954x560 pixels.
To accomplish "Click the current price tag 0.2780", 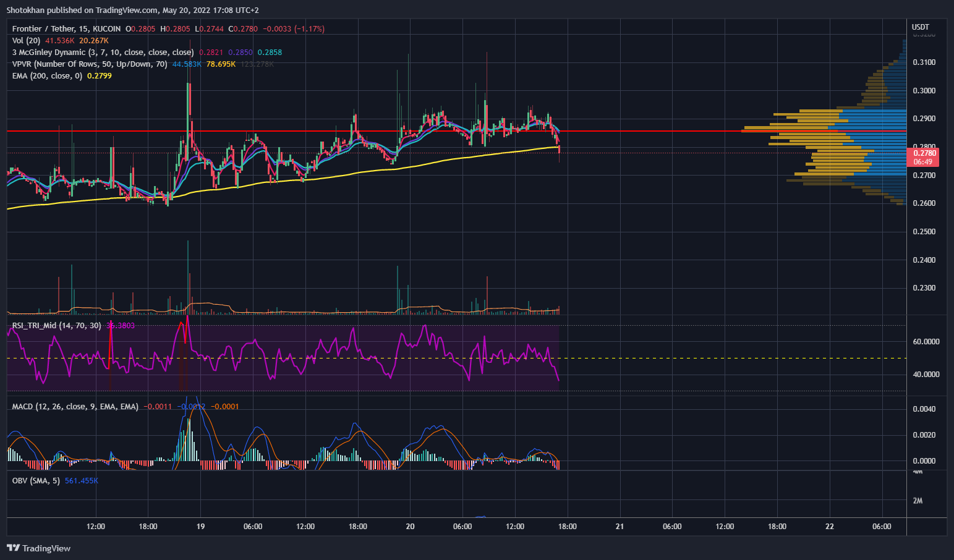I will (x=924, y=153).
